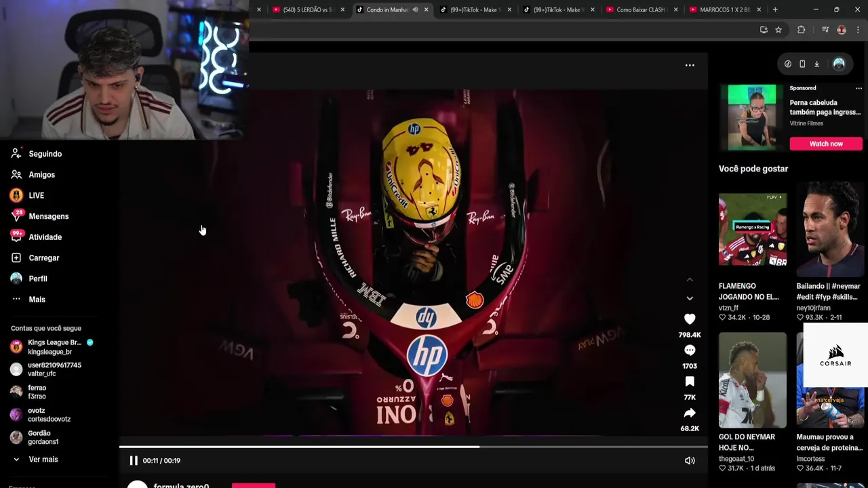Image resolution: width=868 pixels, height=488 pixels.
Task: Open Bailando neymar edit video thumbnail
Action: [x=831, y=229]
